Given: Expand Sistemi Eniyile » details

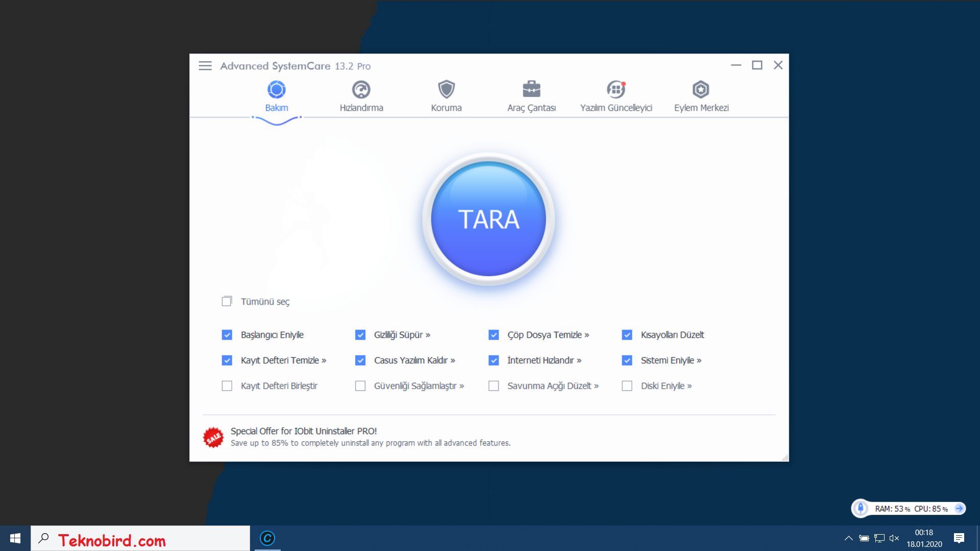Looking at the screenshot, I should [699, 361].
